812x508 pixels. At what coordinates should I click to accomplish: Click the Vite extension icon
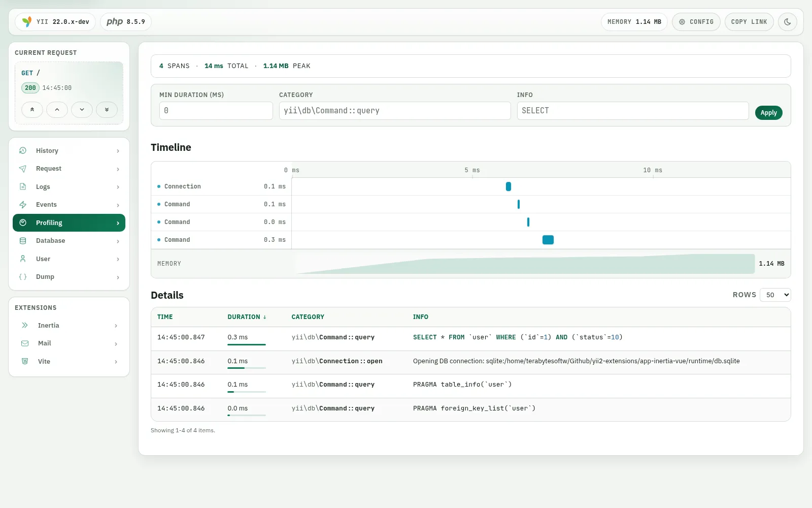click(x=25, y=361)
